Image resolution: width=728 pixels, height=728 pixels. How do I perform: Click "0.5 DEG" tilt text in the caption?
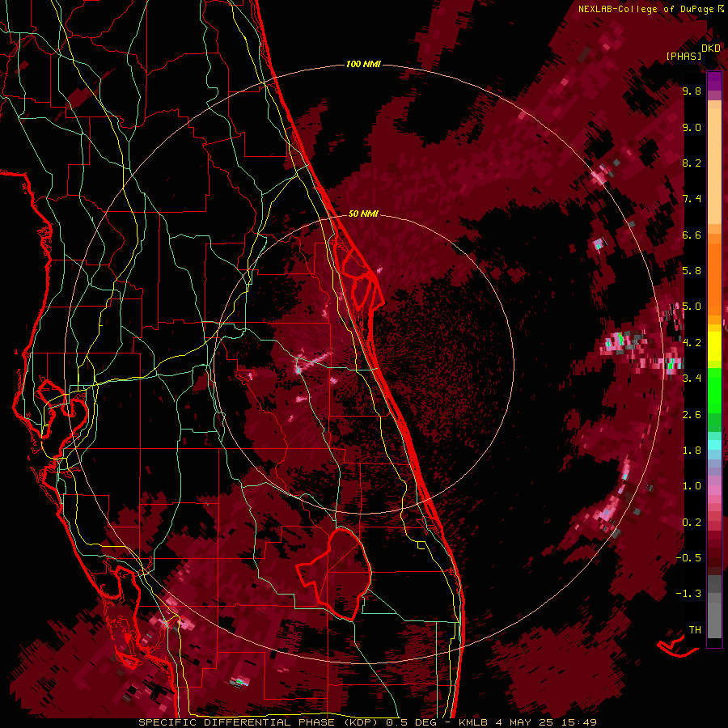(x=412, y=722)
